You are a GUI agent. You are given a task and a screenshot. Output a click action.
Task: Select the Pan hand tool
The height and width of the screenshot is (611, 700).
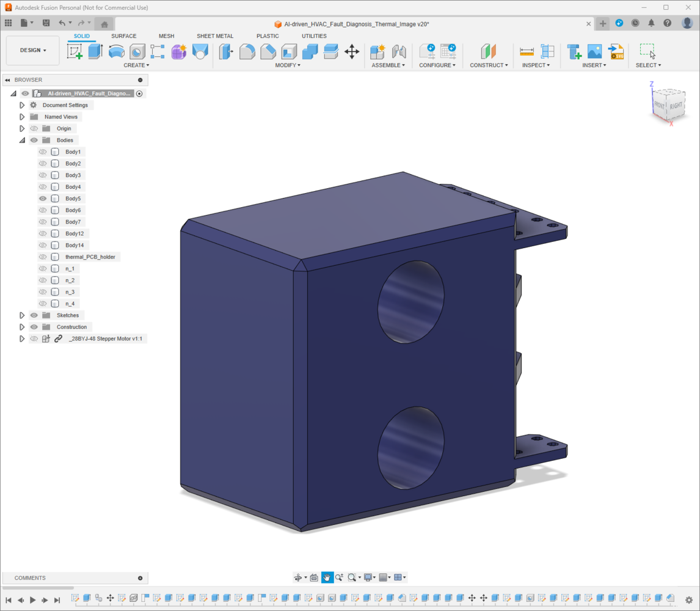pyautogui.click(x=327, y=577)
